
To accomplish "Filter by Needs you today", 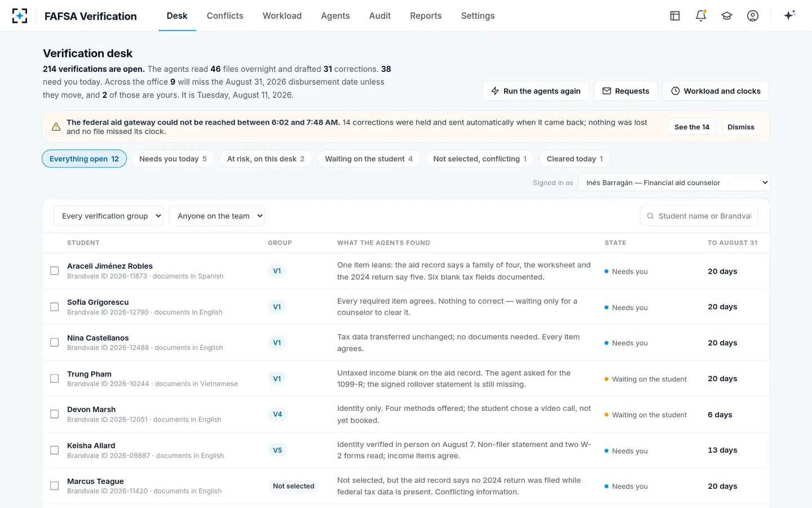I will coord(173,159).
